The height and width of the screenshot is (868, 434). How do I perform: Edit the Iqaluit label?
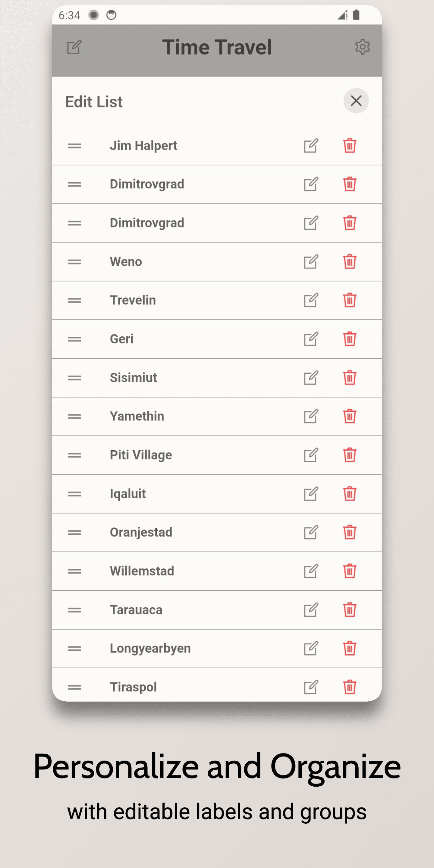pyautogui.click(x=311, y=494)
